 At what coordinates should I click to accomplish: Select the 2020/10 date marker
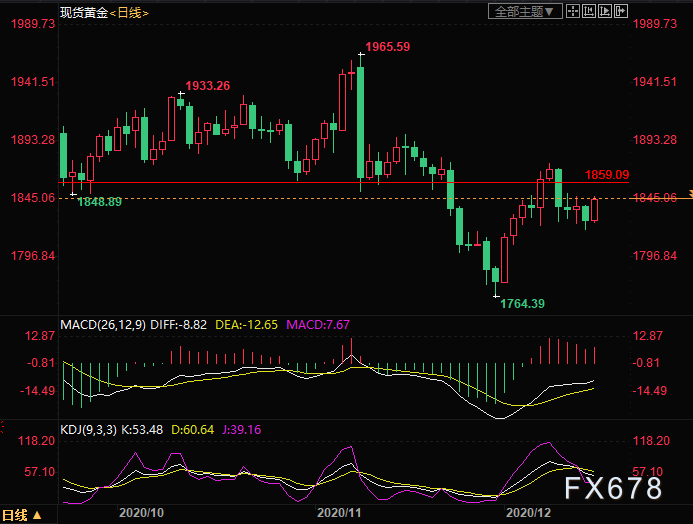pyautogui.click(x=141, y=513)
